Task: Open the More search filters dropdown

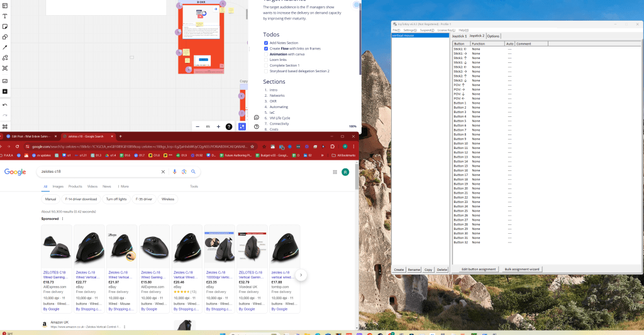Action: click(x=123, y=187)
